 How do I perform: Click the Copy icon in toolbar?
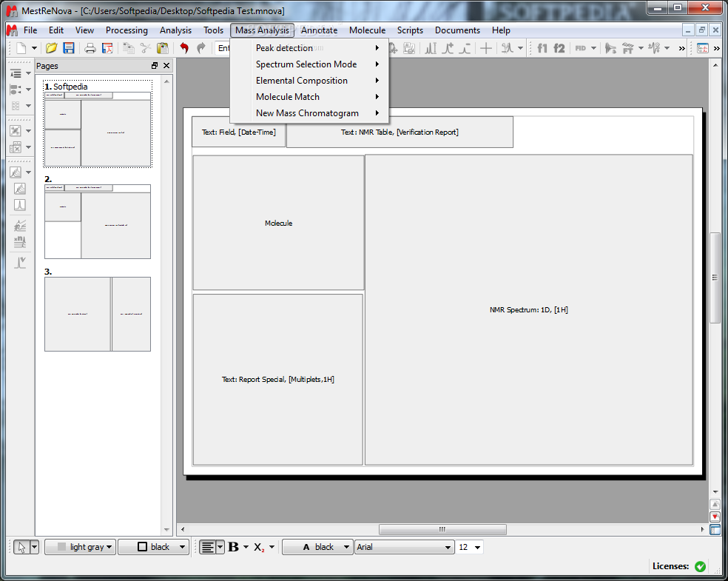[x=129, y=48]
